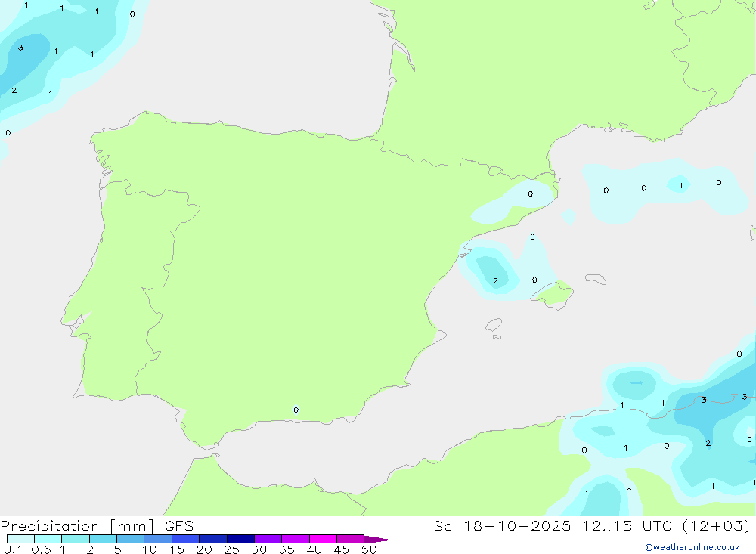
Task: Click the 1–2 mm legend color swatch
Action: click(75, 539)
